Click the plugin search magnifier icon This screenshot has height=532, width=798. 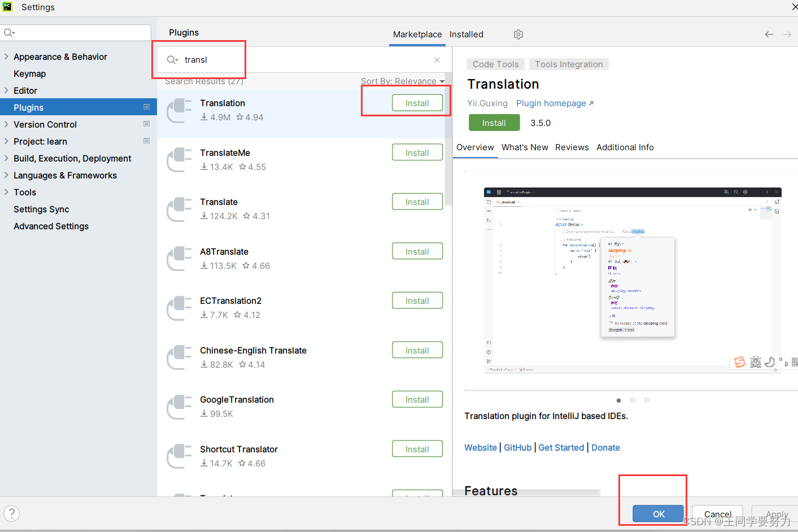click(x=171, y=60)
